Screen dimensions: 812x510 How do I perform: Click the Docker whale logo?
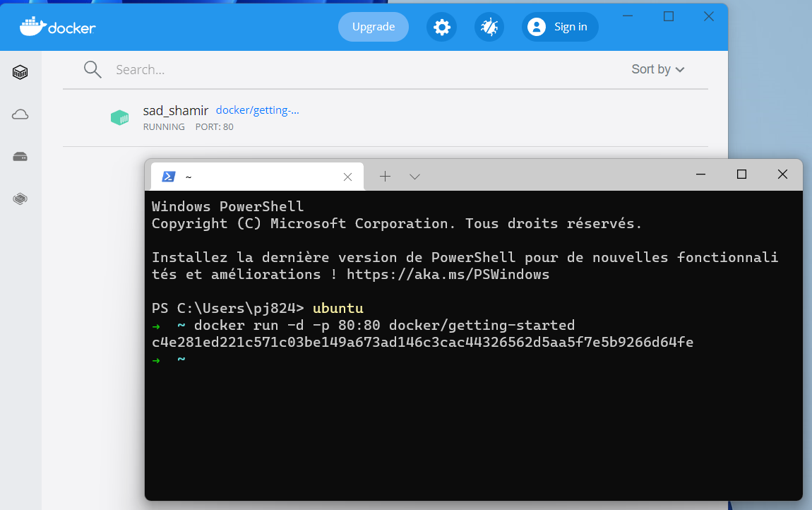pyautogui.click(x=33, y=27)
